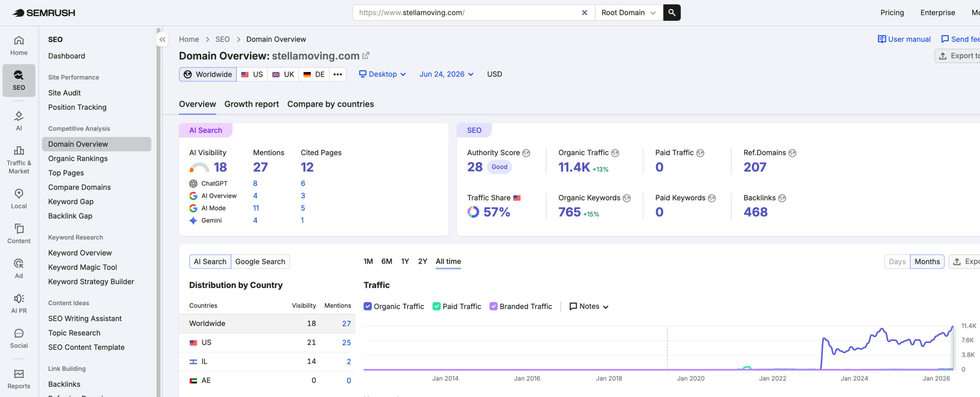Open Traffic & Market sidebar icon
Image resolution: width=980 pixels, height=397 pixels.
point(19,160)
